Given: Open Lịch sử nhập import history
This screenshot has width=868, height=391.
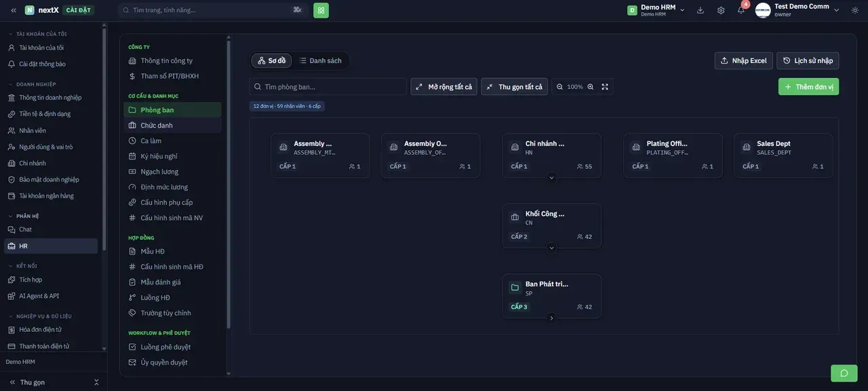Looking at the screenshot, I should click(x=808, y=60).
